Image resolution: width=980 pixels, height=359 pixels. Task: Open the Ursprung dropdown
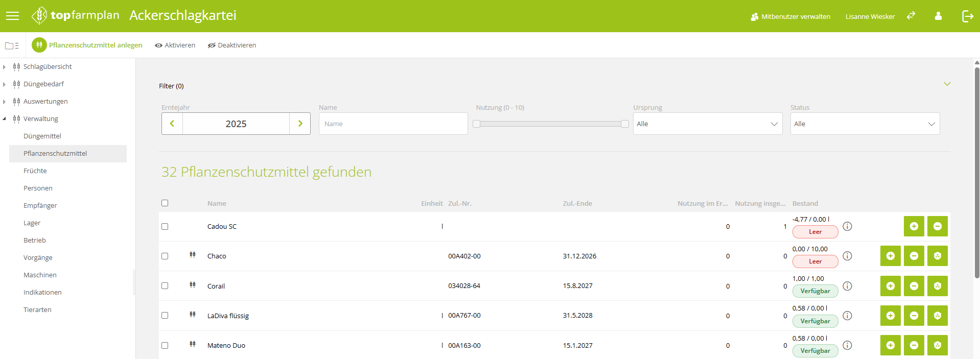[708, 124]
